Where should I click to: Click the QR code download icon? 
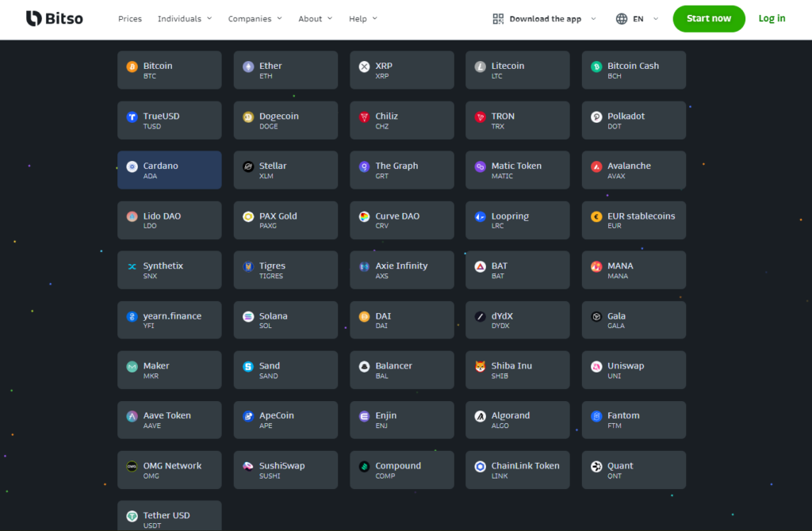[x=498, y=19]
